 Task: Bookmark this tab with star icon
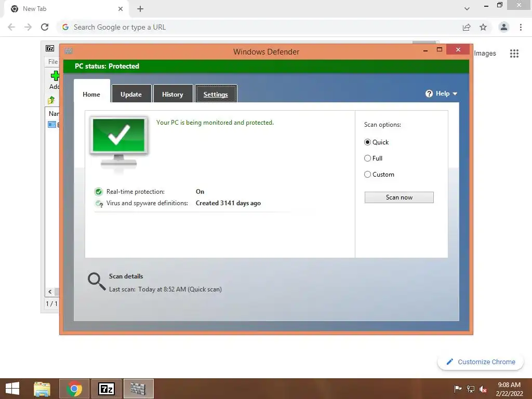point(483,27)
